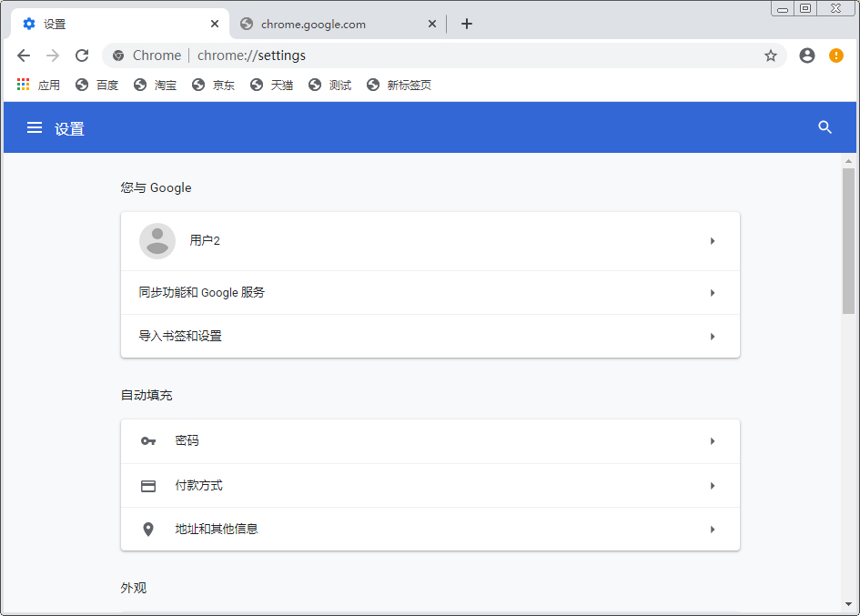
Task: Click the 用户2 profile picture
Action: point(157,241)
